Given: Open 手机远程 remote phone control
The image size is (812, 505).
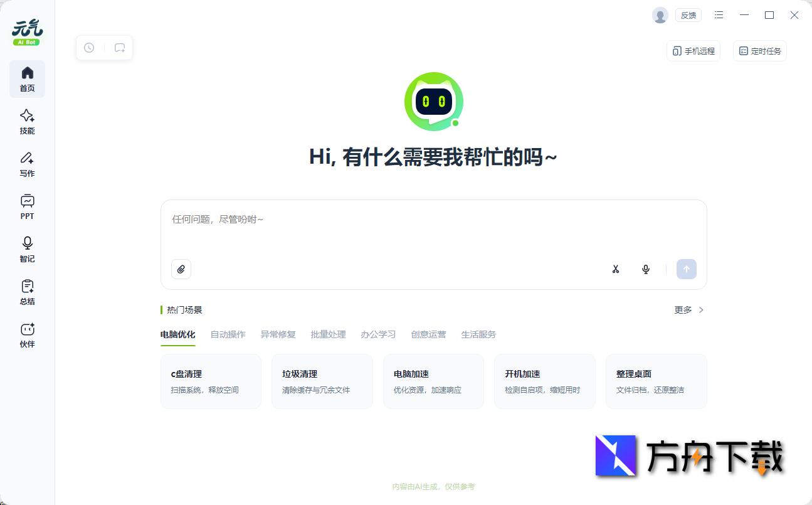Looking at the screenshot, I should (693, 50).
